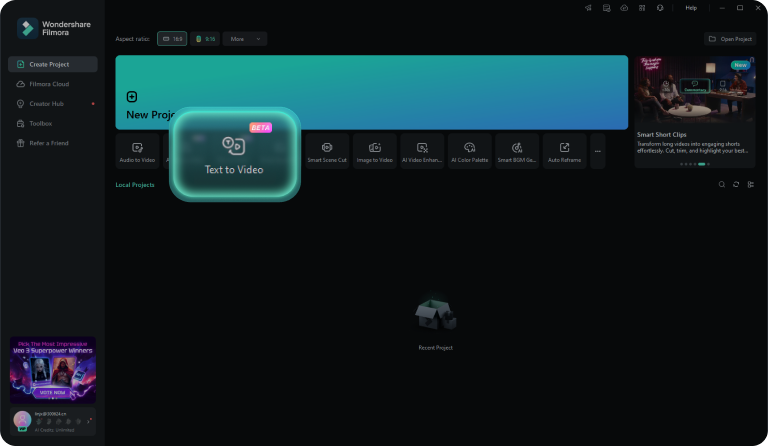
Task: Open the Smart BGM Generator
Action: (x=517, y=151)
